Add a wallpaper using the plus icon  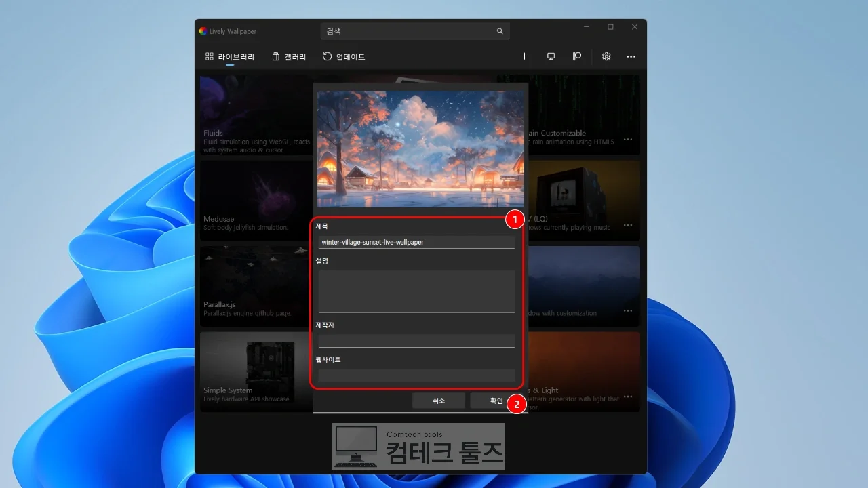point(524,56)
